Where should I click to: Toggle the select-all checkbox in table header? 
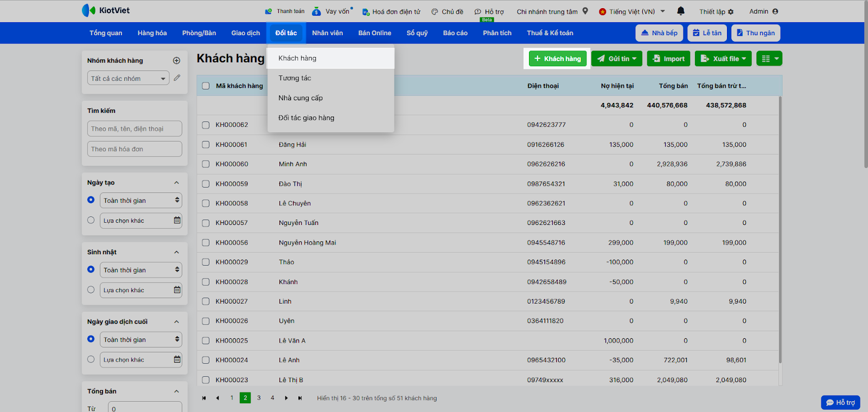pyautogui.click(x=206, y=86)
